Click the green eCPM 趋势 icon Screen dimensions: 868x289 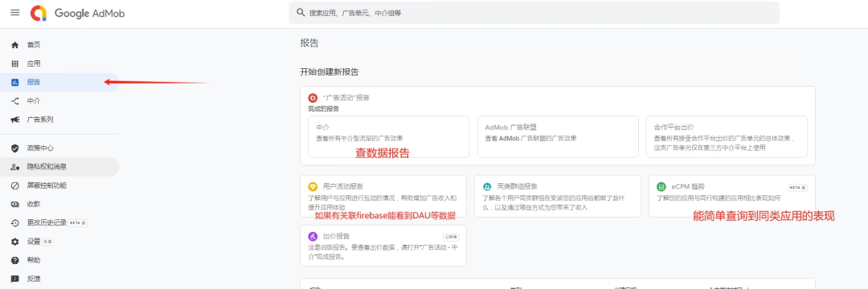coord(661,187)
